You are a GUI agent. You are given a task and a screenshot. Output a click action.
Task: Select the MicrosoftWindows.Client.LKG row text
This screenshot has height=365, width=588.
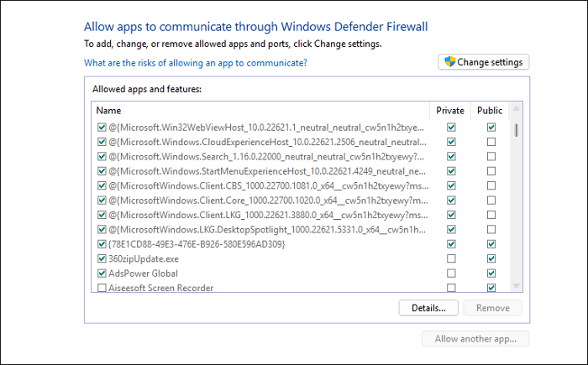pyautogui.click(x=268, y=215)
